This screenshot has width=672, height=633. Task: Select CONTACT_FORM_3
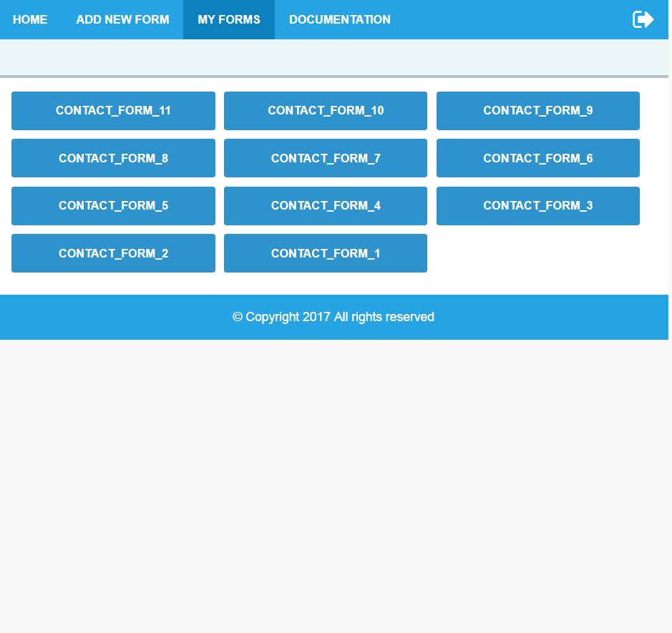(538, 205)
